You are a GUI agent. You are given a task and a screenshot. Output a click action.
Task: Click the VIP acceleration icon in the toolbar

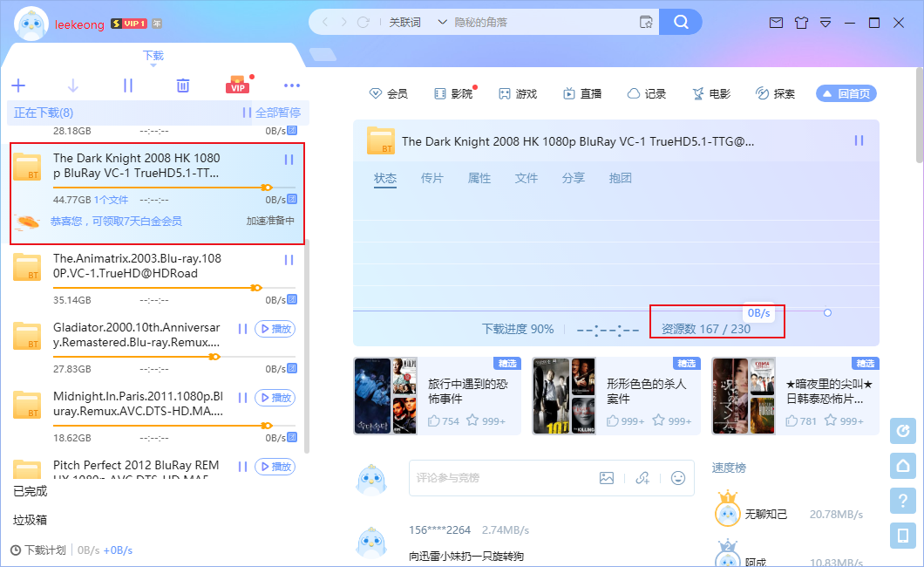pyautogui.click(x=237, y=84)
